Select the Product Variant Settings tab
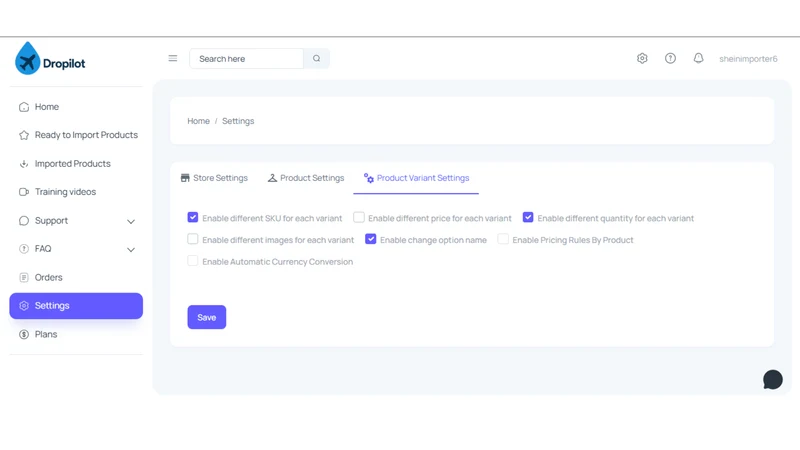 (416, 178)
